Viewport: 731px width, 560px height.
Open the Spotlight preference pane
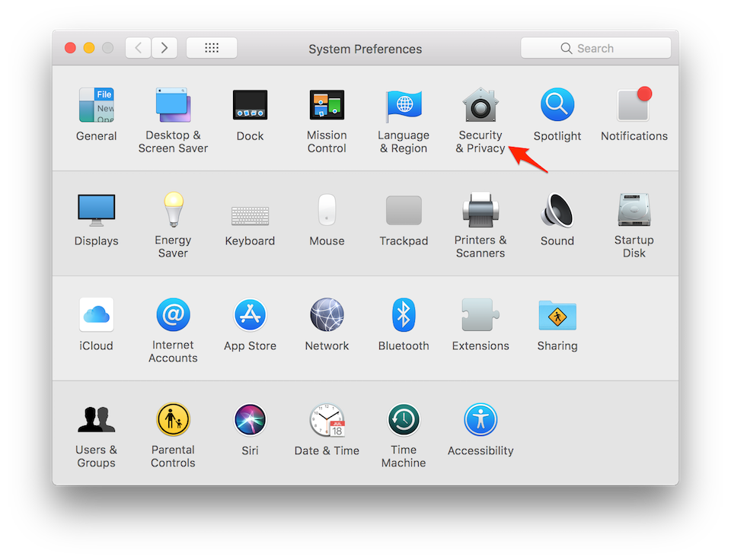[557, 105]
